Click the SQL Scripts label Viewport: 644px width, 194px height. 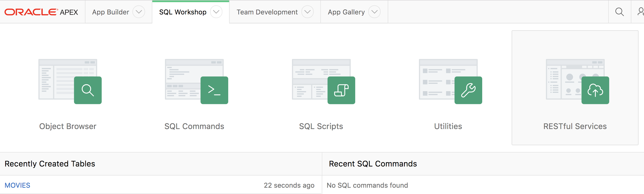coord(321,126)
